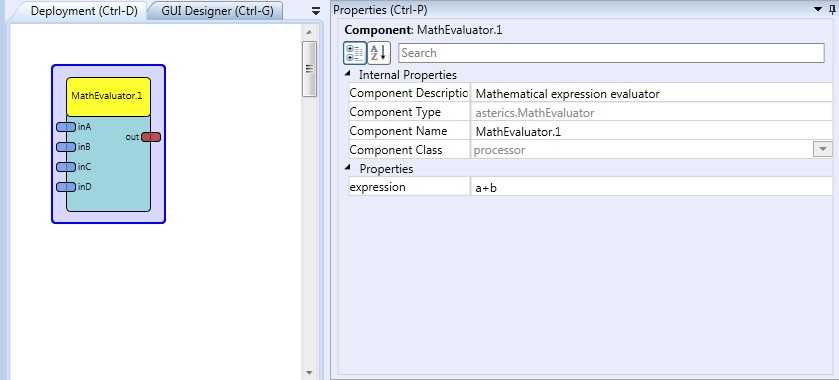
Task: Edit the expression value a+b
Action: click(651, 187)
